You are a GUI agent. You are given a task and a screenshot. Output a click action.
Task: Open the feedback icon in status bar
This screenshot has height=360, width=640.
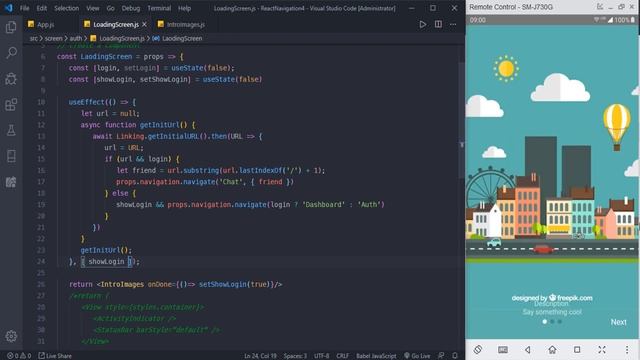(x=441, y=356)
